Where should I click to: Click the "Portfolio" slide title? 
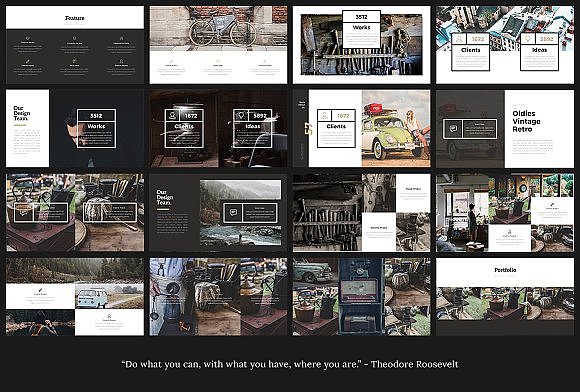tap(505, 270)
